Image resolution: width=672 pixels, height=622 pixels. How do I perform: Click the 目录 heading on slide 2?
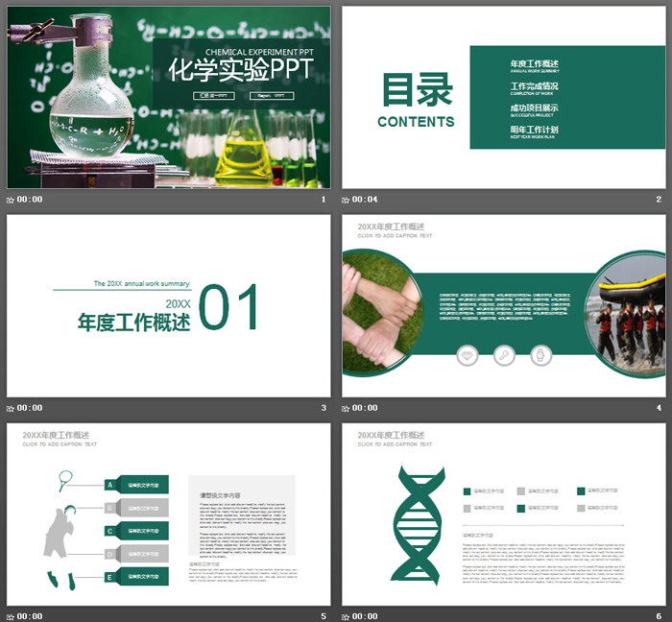pyautogui.click(x=418, y=90)
